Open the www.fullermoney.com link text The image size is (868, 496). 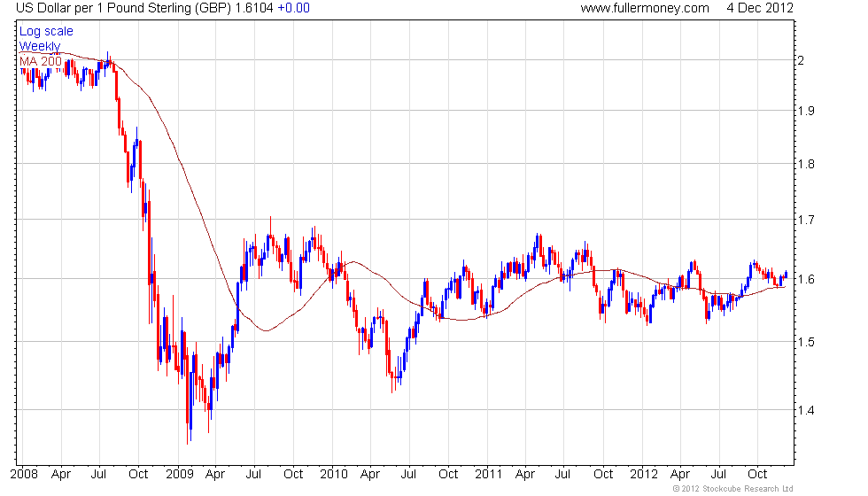click(x=645, y=8)
